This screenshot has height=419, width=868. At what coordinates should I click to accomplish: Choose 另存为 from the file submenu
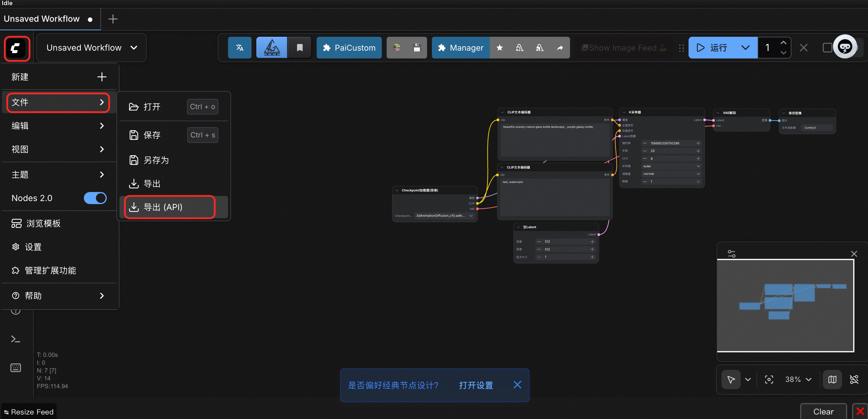point(156,160)
